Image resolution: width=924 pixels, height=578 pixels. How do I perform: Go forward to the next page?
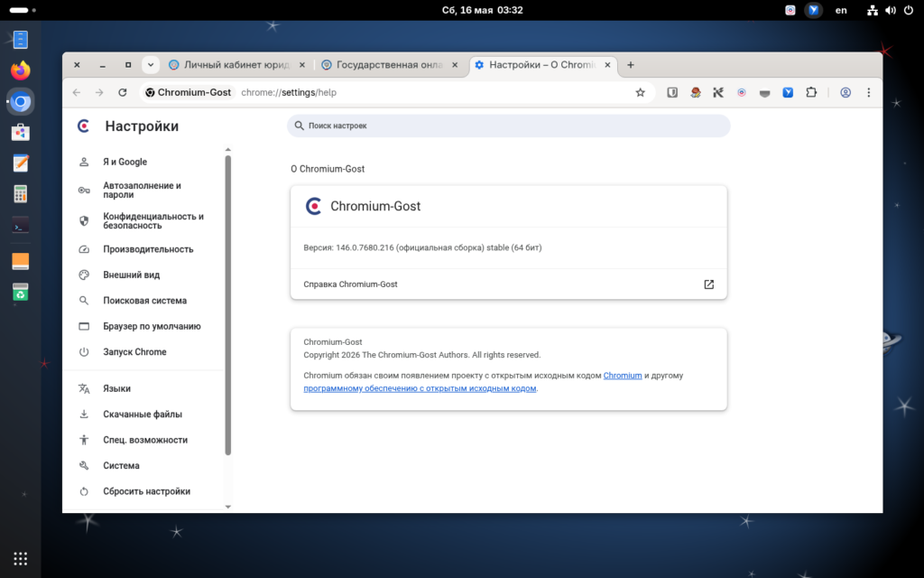click(99, 93)
